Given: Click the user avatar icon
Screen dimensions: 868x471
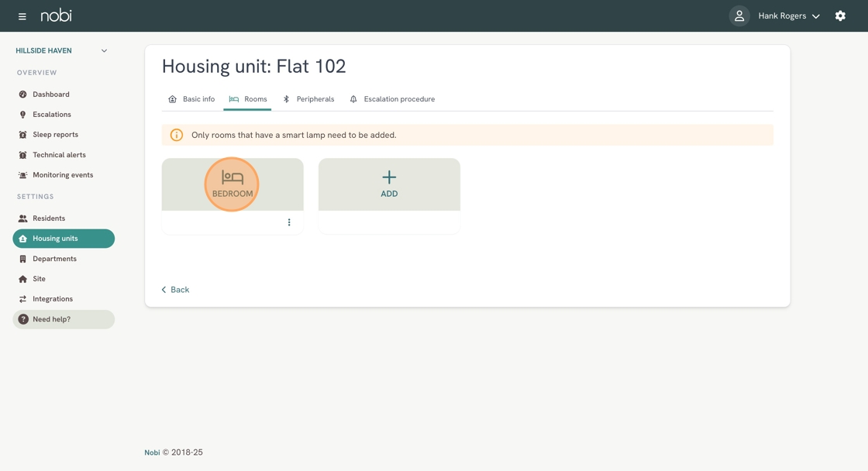Looking at the screenshot, I should [739, 16].
